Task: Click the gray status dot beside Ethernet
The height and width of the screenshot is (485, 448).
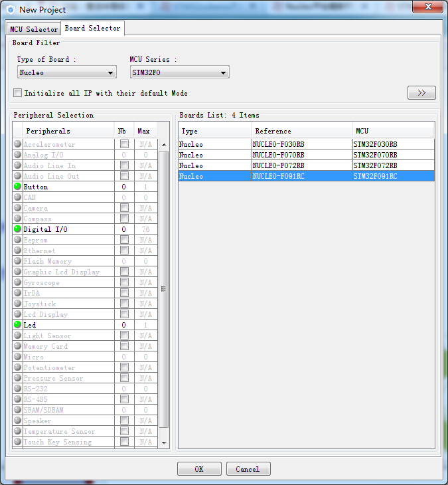Action: click(x=18, y=250)
